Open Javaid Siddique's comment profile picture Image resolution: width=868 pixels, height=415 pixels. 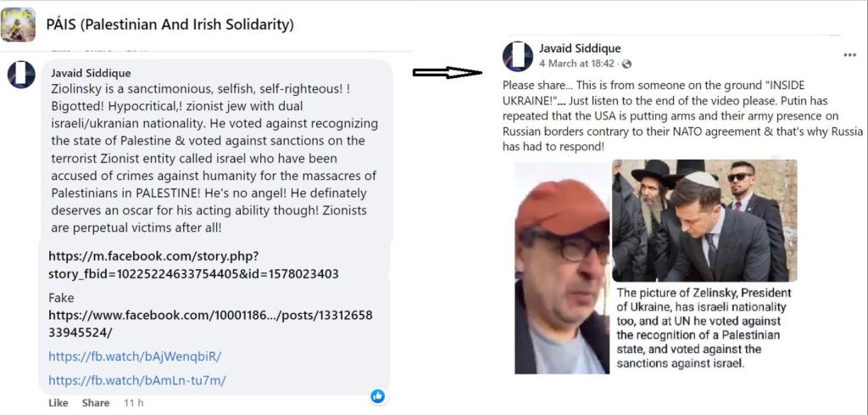[21, 74]
